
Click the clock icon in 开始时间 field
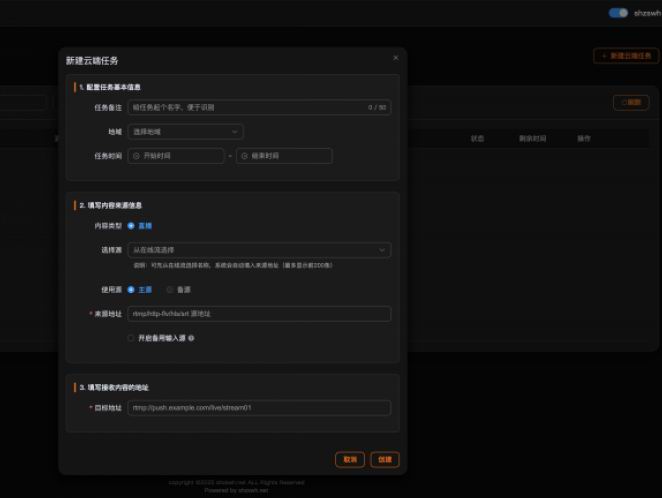[136, 156]
